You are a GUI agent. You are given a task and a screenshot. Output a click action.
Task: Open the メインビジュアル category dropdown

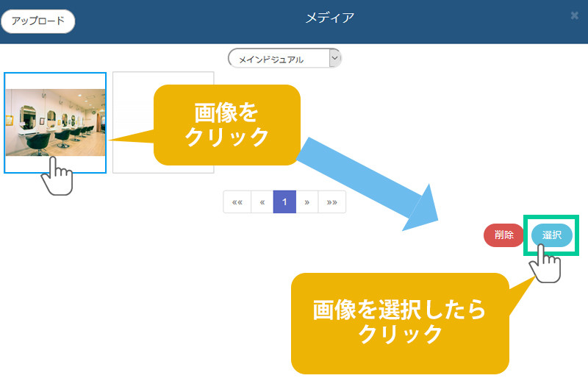pyautogui.click(x=278, y=59)
